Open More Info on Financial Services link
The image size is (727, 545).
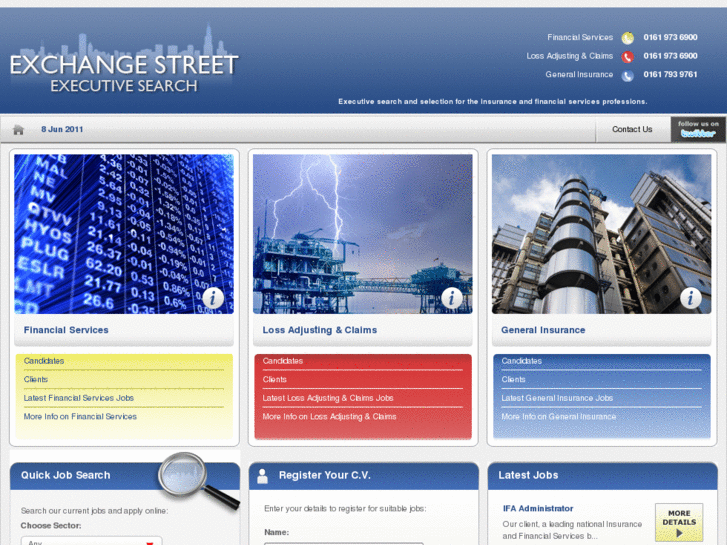[x=80, y=417]
